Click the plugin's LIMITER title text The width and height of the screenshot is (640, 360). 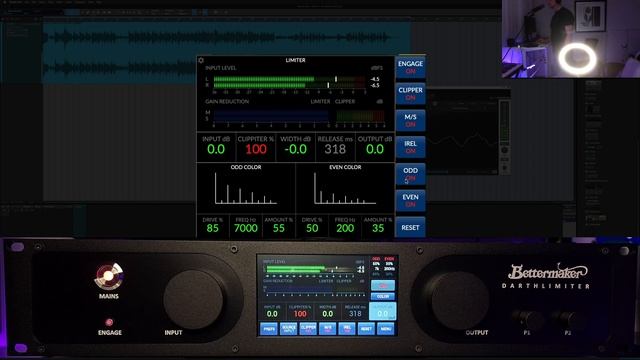click(x=296, y=60)
